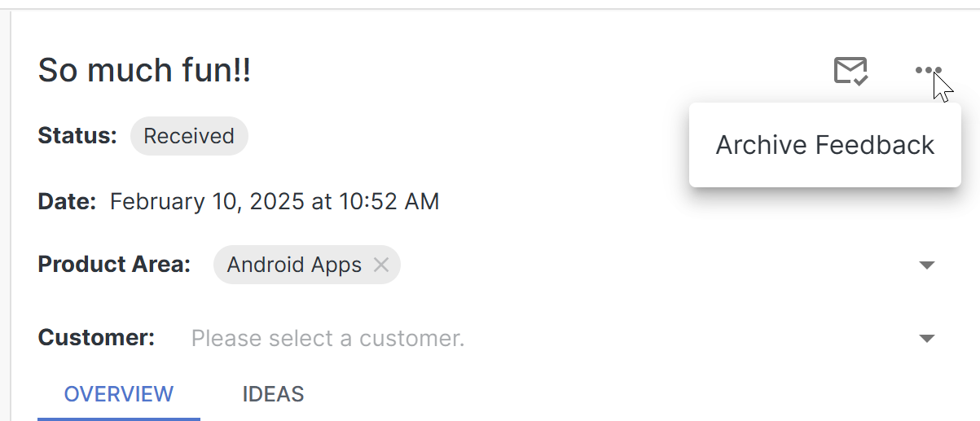The width and height of the screenshot is (980, 421).
Task: Click the Date field label
Action: click(67, 201)
